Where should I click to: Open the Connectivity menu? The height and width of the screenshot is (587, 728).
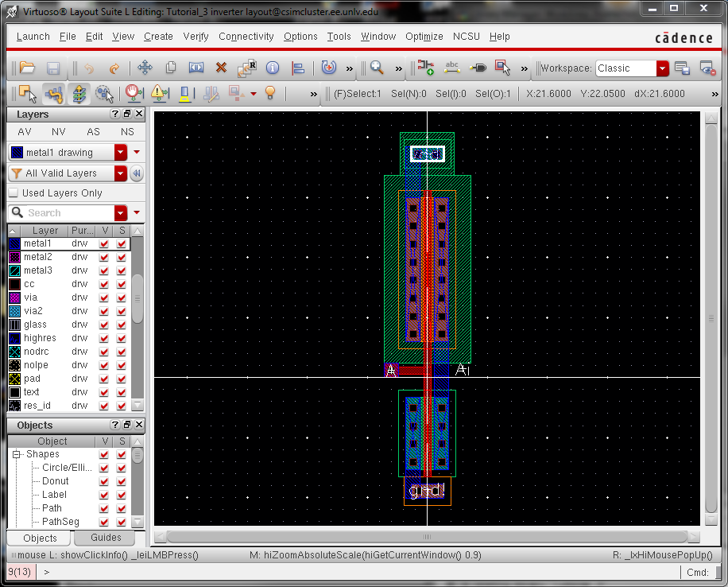(246, 37)
